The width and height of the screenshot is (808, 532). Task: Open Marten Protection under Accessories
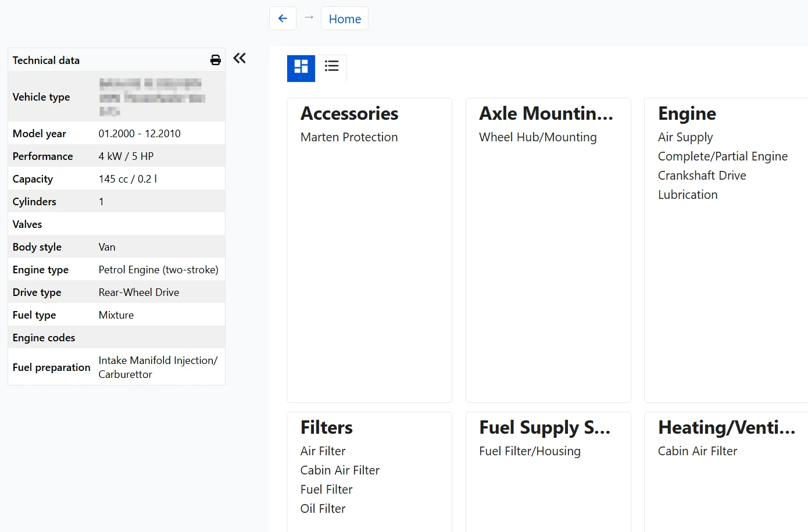[x=349, y=137]
